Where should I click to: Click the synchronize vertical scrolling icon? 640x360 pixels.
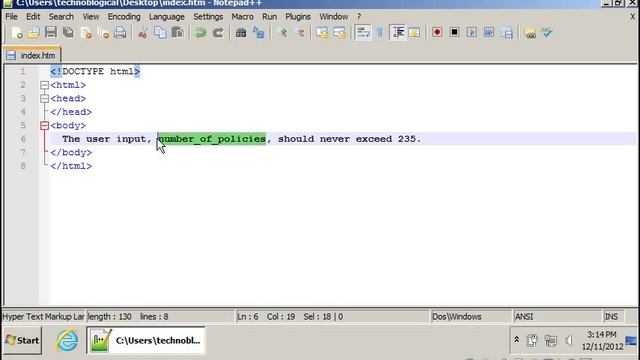[322, 33]
